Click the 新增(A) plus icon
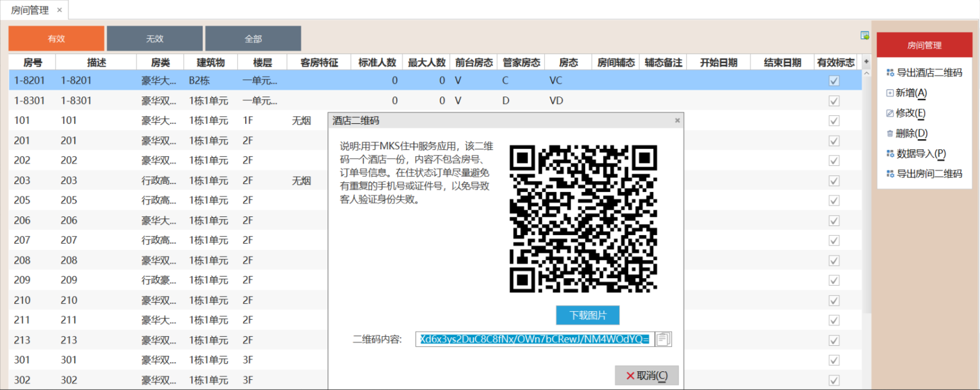This screenshot has width=980, height=390. click(x=890, y=93)
